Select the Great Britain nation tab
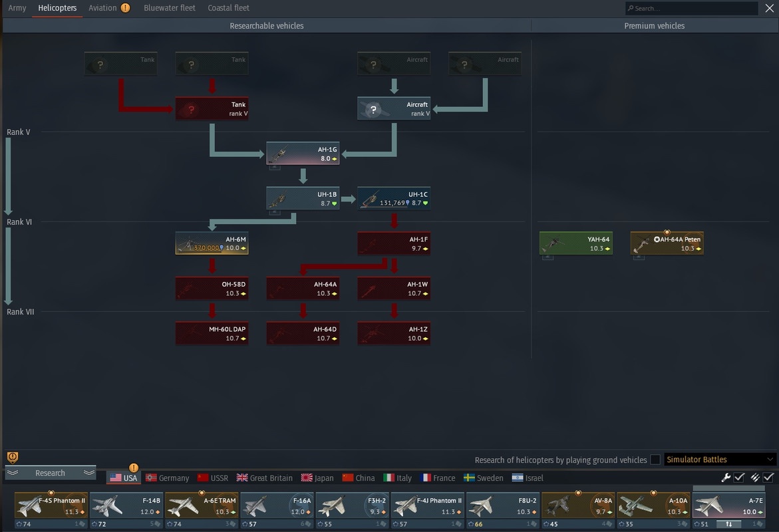This screenshot has width=779, height=532. (x=264, y=478)
